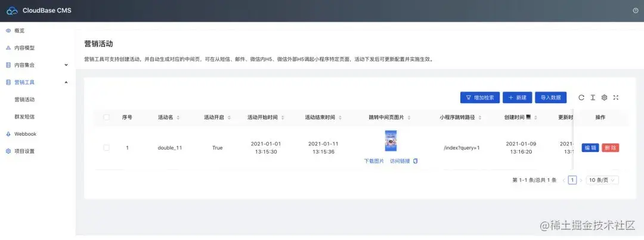Click 删除 for double_11 row
Screen dimensions: 644x240
click(611, 148)
